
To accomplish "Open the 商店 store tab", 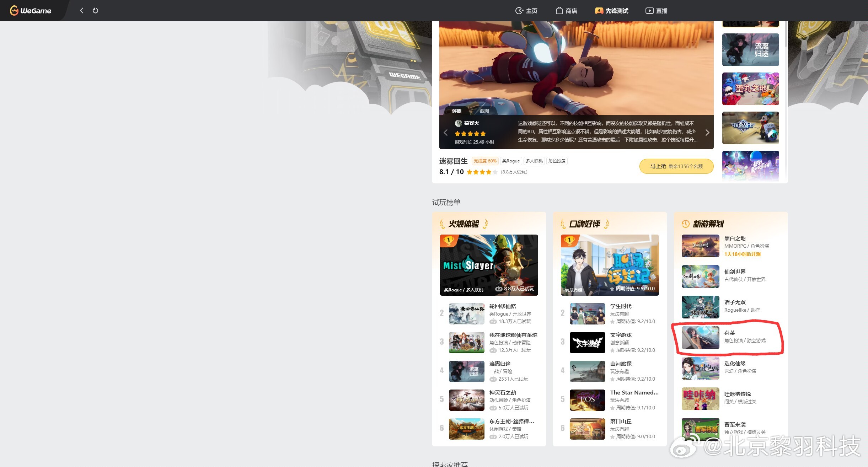I will tap(567, 11).
